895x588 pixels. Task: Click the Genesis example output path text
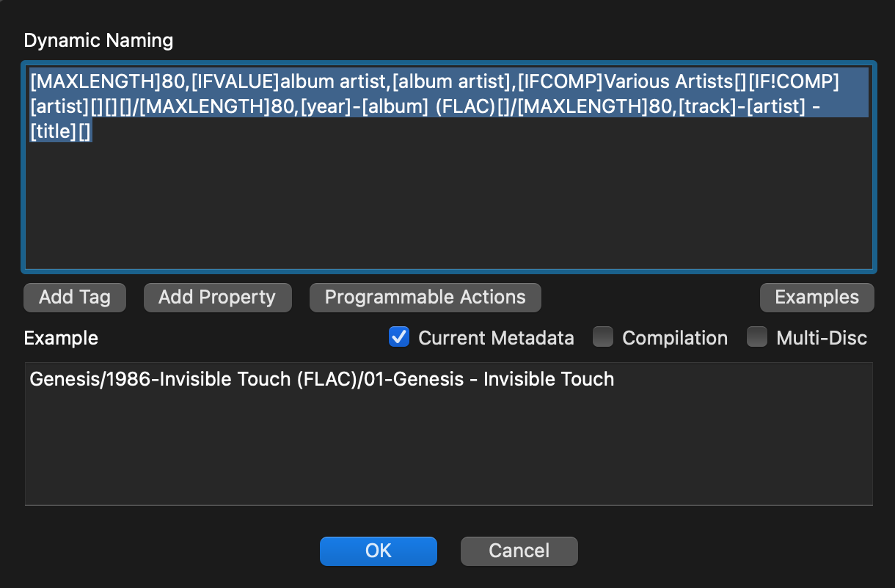point(321,379)
